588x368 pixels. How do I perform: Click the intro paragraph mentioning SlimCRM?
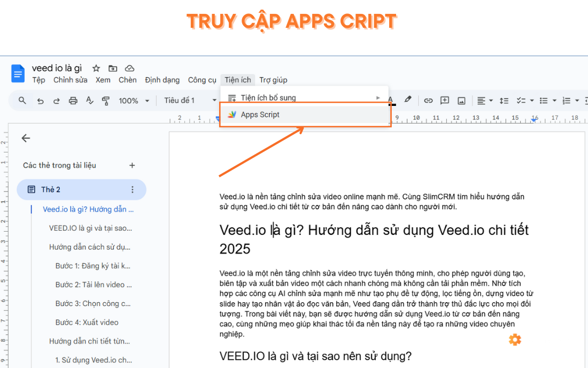pyautogui.click(x=372, y=202)
